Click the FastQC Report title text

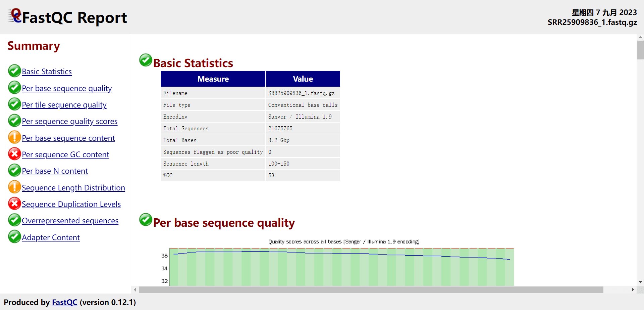pyautogui.click(x=74, y=17)
